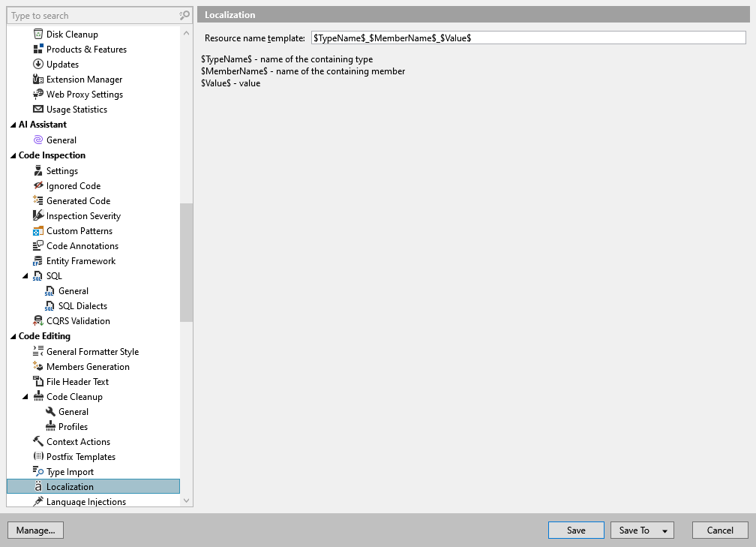Click the search magnifier icon
This screenshot has height=547, width=756.
click(184, 16)
